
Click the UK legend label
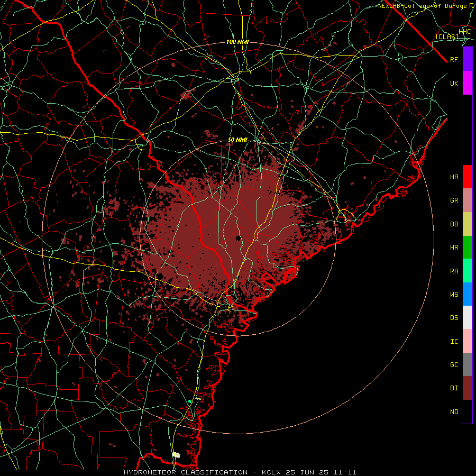point(454,83)
